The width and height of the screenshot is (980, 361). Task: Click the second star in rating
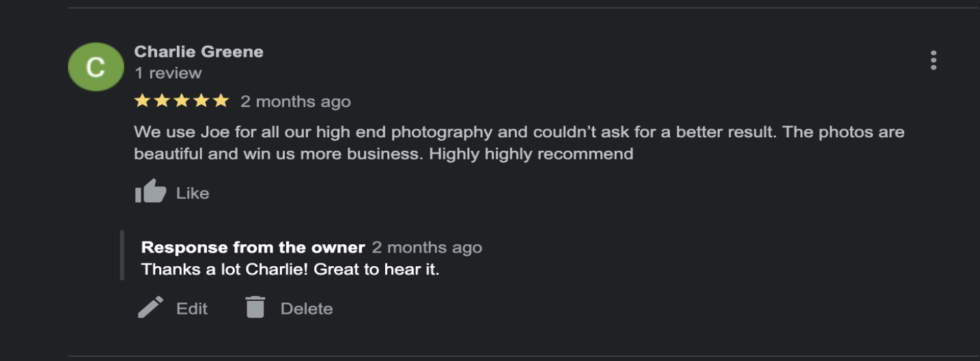pyautogui.click(x=162, y=102)
